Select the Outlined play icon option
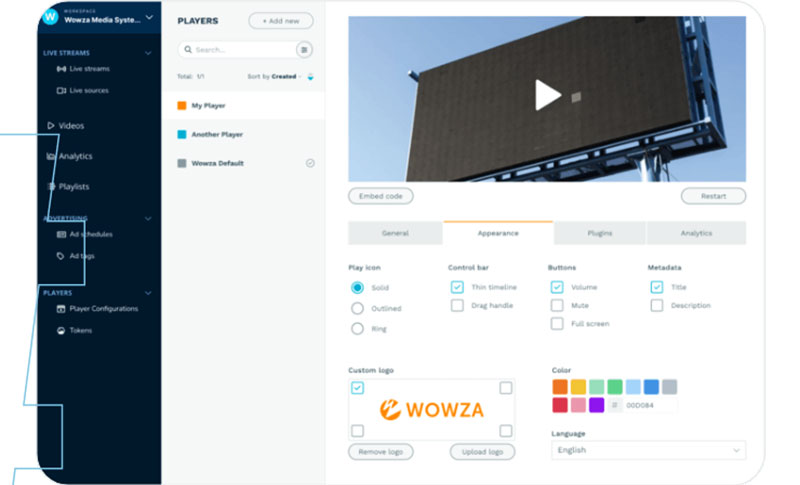This screenshot has height=485, width=800. [357, 309]
